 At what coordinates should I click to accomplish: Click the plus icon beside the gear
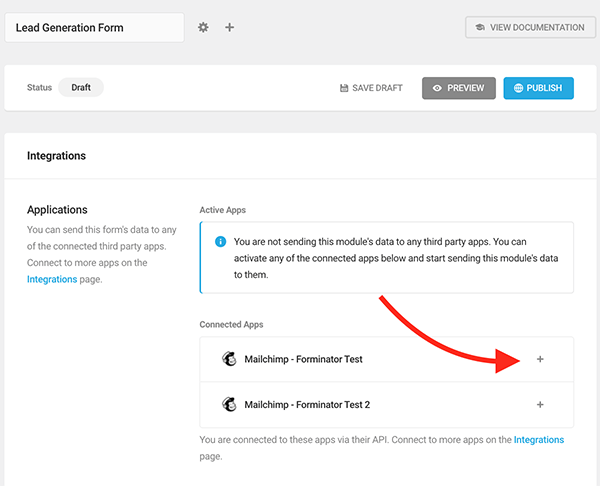pos(229,27)
